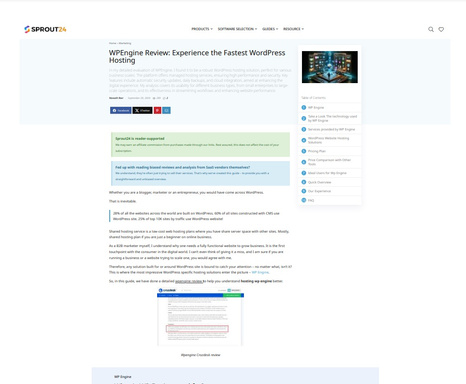Jump to WP Engine section in contents
466x384 pixels.
[316, 108]
